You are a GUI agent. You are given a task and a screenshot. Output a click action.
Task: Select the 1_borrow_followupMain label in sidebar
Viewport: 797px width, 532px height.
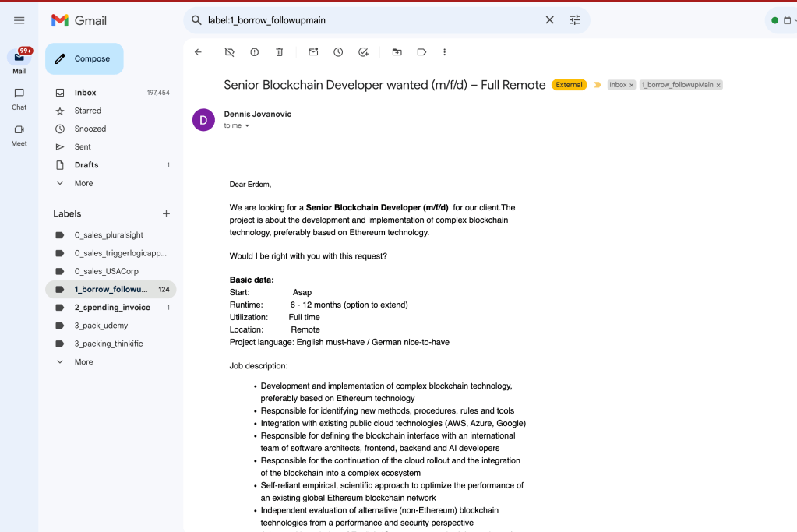[x=111, y=289]
